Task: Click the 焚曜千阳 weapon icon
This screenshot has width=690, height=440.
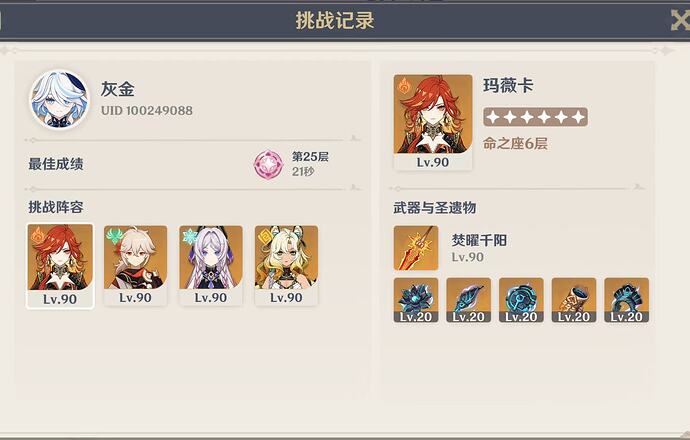Action: tap(416, 248)
